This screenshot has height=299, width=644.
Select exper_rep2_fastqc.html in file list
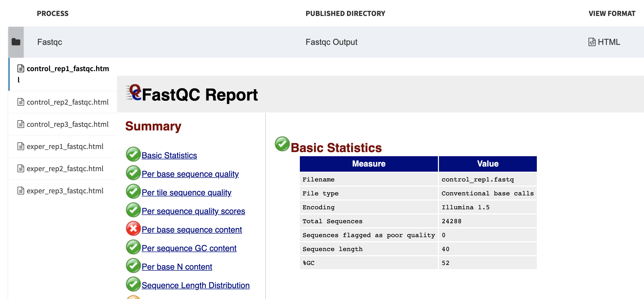pyautogui.click(x=63, y=169)
